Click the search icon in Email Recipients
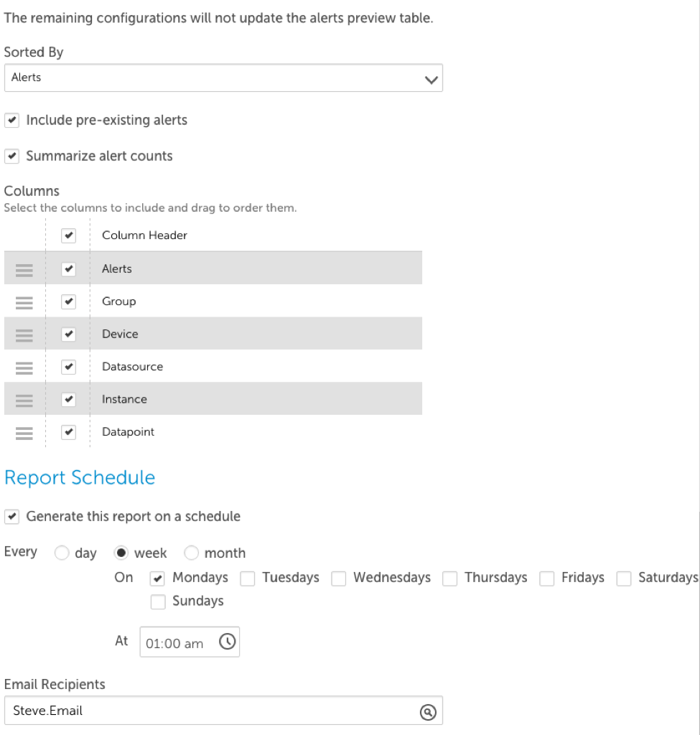This screenshot has height=735, width=700. 428,712
